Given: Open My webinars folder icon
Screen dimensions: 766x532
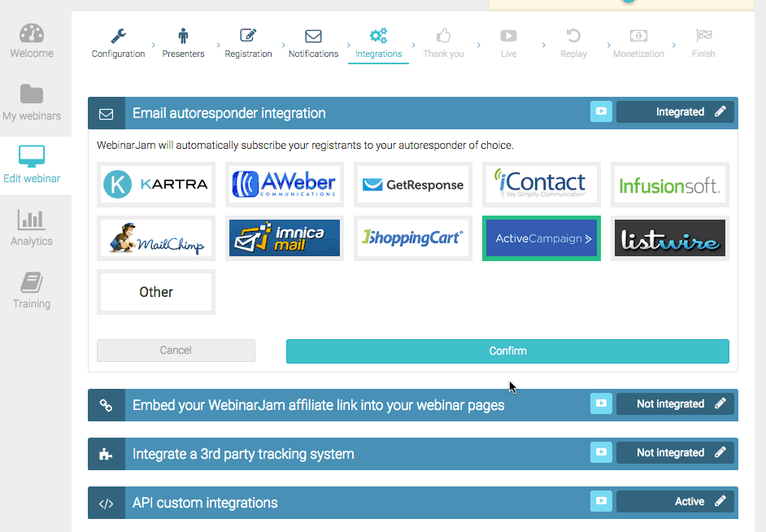Looking at the screenshot, I should click(x=32, y=94).
